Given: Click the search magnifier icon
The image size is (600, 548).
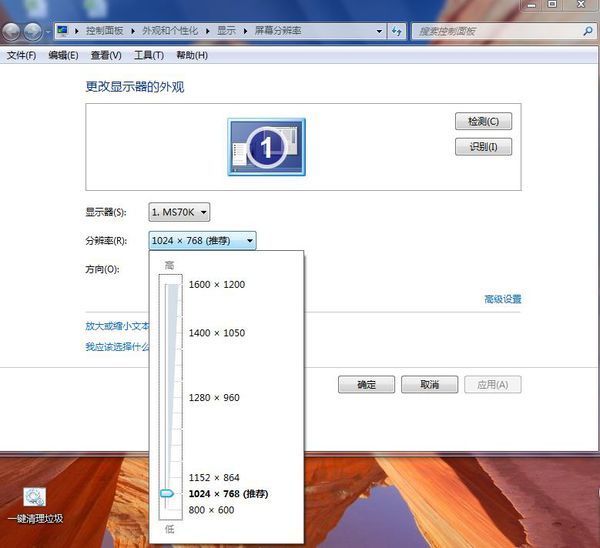Looking at the screenshot, I should [x=587, y=31].
